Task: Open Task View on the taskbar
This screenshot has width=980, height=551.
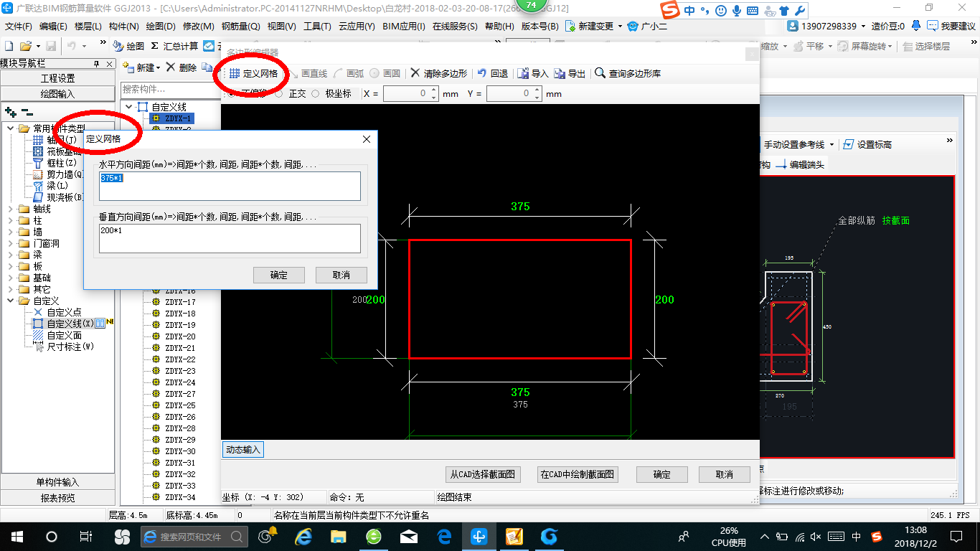Action: 85,536
